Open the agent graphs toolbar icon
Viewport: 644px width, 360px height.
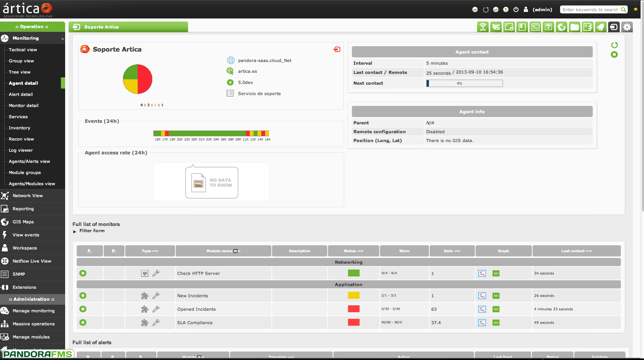point(535,27)
